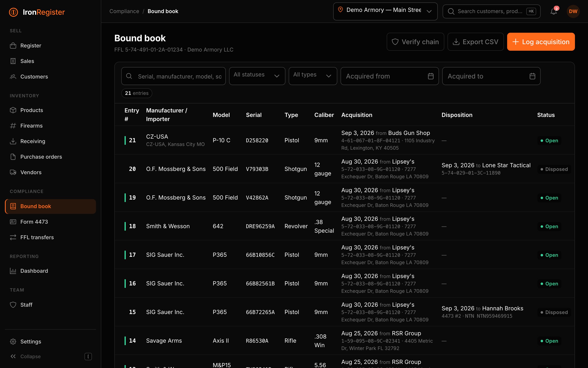Viewport: 588px width, 368px height.
Task: Click the Acquired from date field
Action: tap(390, 76)
